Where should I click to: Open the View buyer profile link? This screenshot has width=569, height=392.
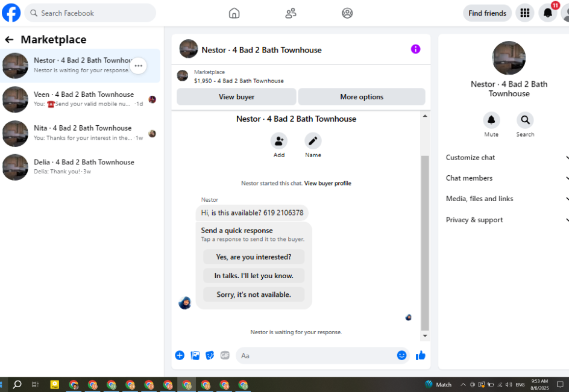pos(327,184)
